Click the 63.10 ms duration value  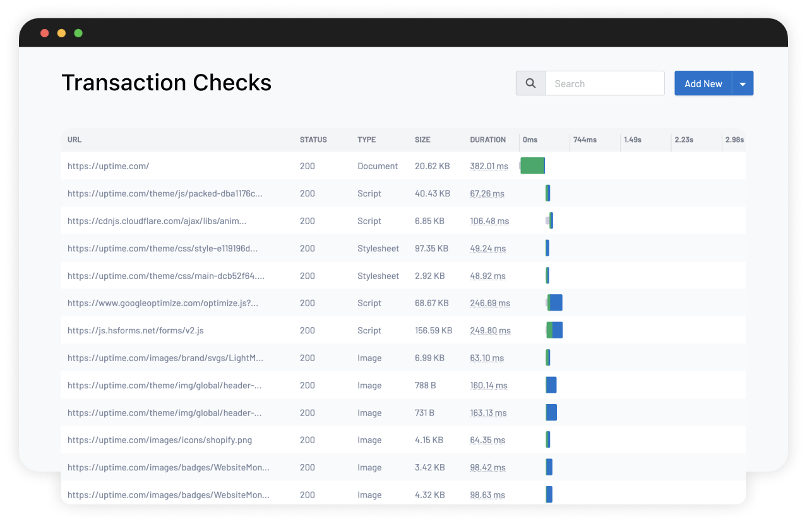(487, 358)
